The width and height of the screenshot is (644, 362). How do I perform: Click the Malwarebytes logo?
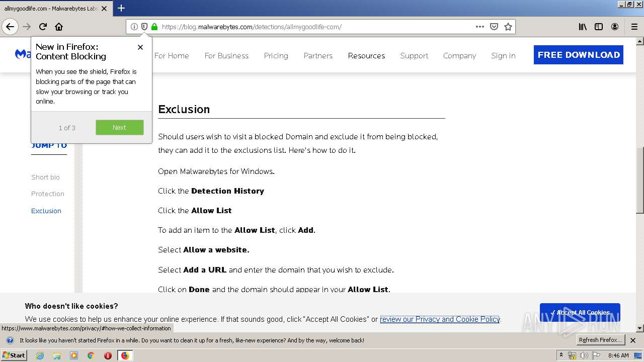pos(23,54)
